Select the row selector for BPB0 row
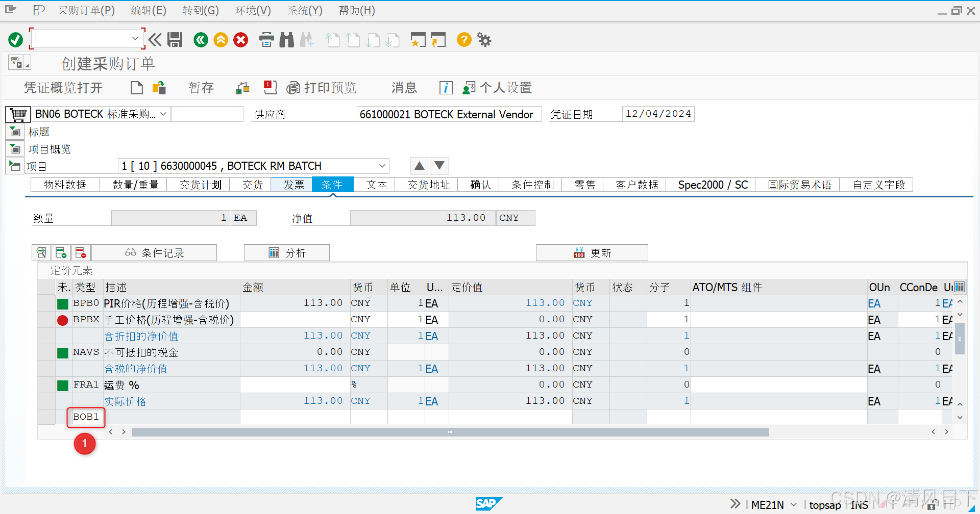The width and height of the screenshot is (980, 514). [x=47, y=303]
